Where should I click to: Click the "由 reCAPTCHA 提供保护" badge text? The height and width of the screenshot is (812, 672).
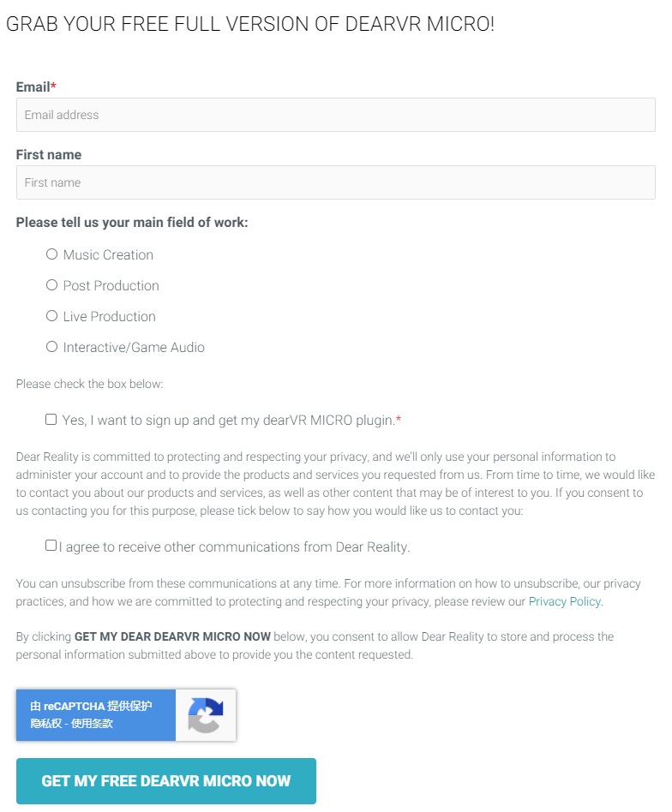point(91,707)
